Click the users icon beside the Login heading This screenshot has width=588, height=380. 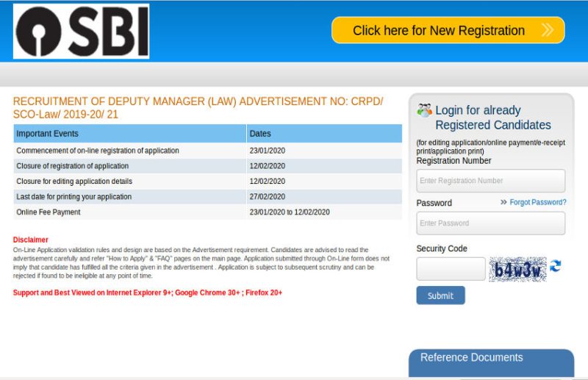tap(424, 111)
